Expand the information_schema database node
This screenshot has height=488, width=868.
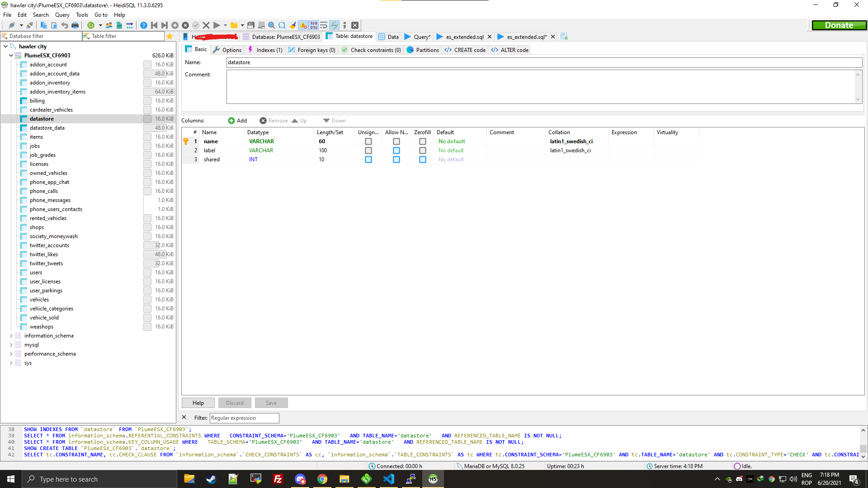[x=11, y=336]
